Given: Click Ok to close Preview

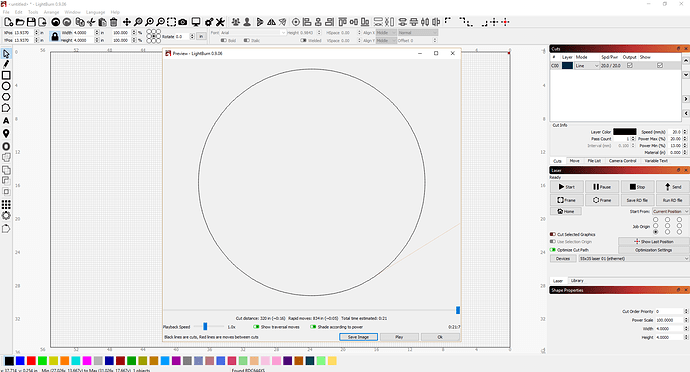Looking at the screenshot, I should coord(440,337).
